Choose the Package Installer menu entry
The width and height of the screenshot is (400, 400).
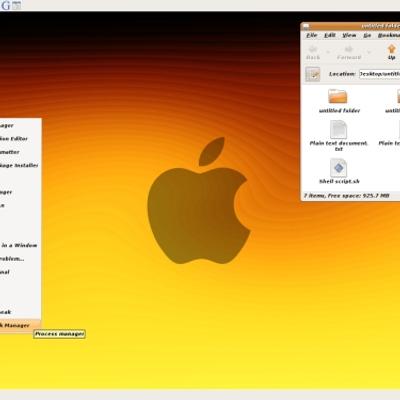[20, 165]
